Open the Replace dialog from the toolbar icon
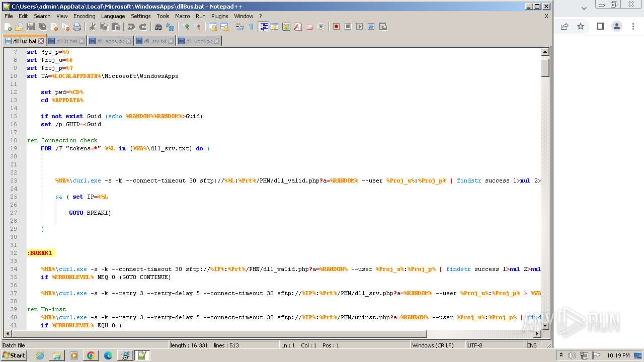Image resolution: width=644 pixels, height=362 pixels. click(170, 27)
